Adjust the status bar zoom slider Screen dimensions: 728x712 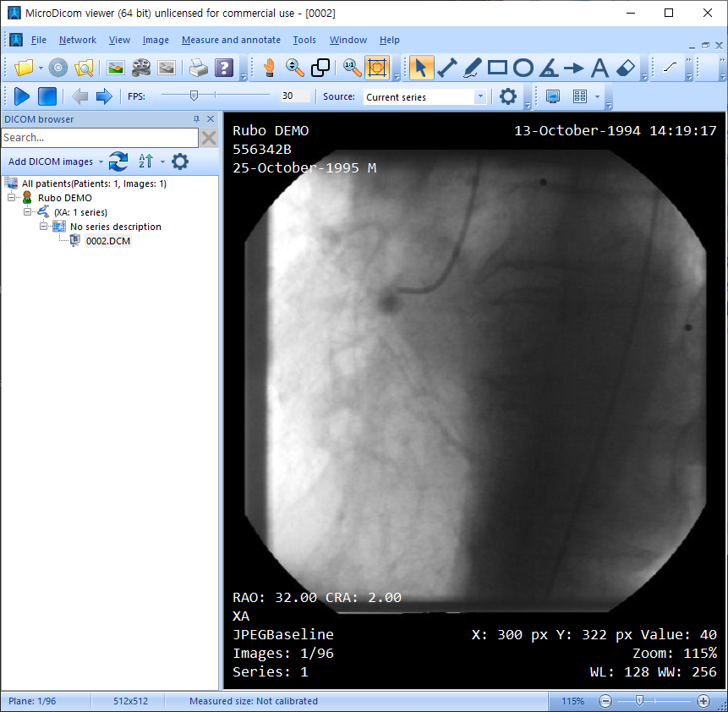639,700
